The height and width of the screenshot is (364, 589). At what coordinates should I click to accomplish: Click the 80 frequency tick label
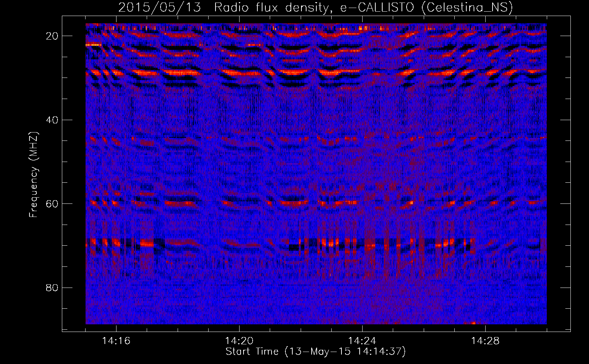click(52, 288)
